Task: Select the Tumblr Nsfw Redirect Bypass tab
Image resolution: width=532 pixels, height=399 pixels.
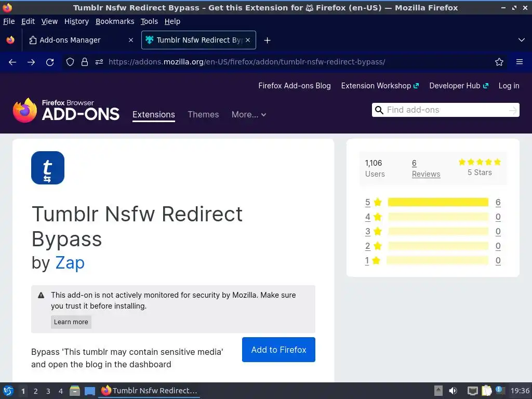Action: pyautogui.click(x=198, y=40)
